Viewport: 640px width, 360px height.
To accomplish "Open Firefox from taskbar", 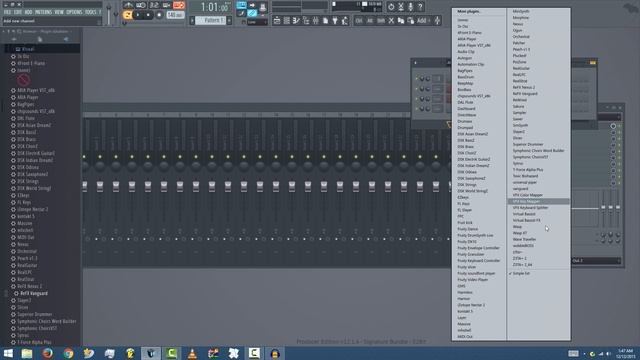I will coord(47,353).
